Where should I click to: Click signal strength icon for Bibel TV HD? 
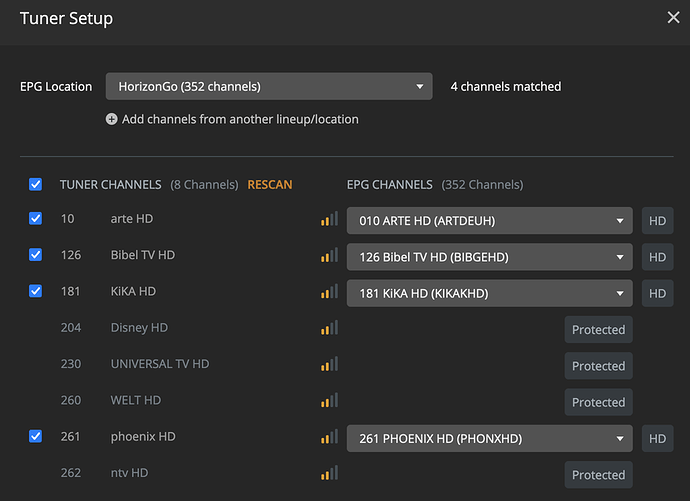click(x=329, y=256)
